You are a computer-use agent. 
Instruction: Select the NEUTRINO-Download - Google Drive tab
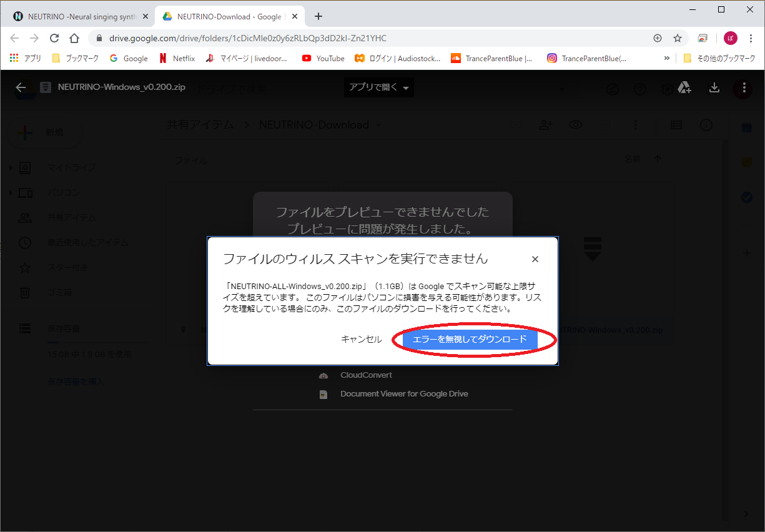[x=229, y=16]
